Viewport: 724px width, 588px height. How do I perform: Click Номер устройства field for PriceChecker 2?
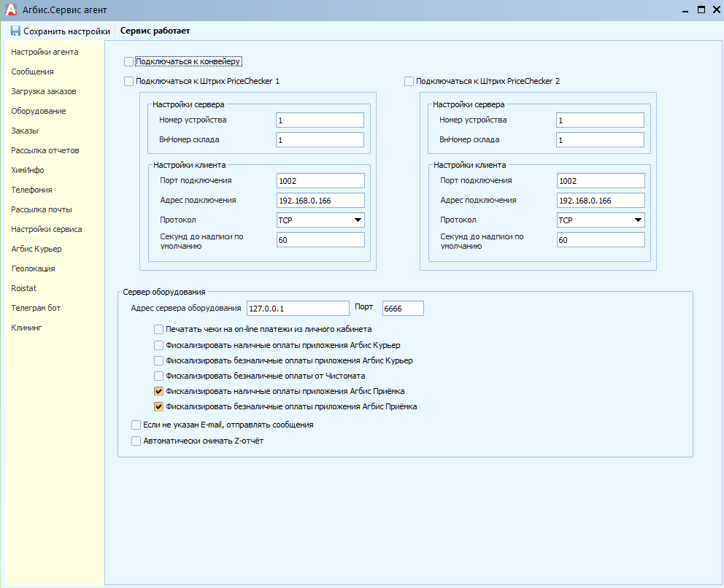click(600, 120)
